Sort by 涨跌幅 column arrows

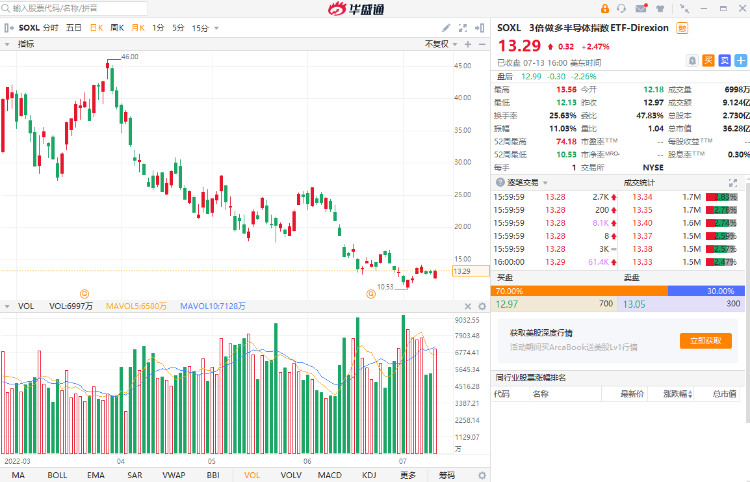[690, 394]
